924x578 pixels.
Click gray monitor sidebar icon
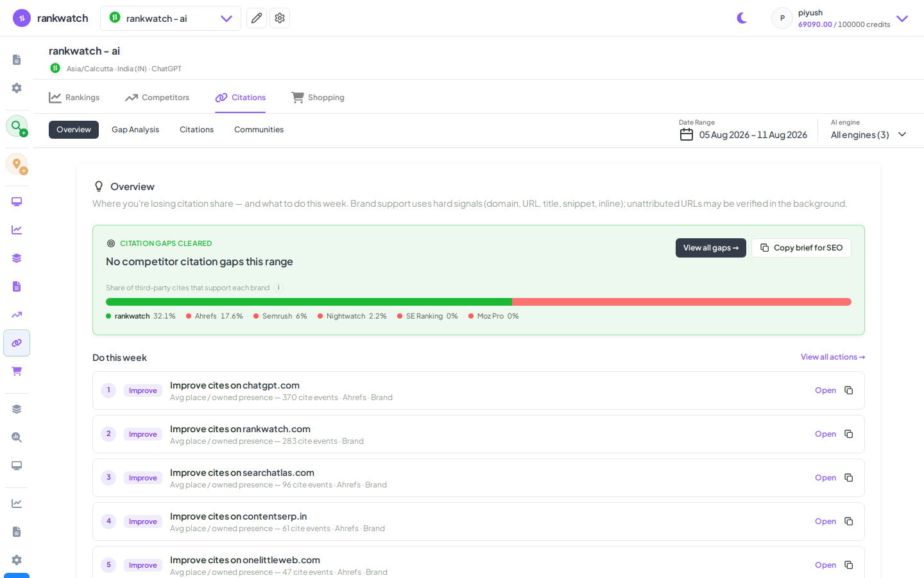pyautogui.click(x=17, y=466)
